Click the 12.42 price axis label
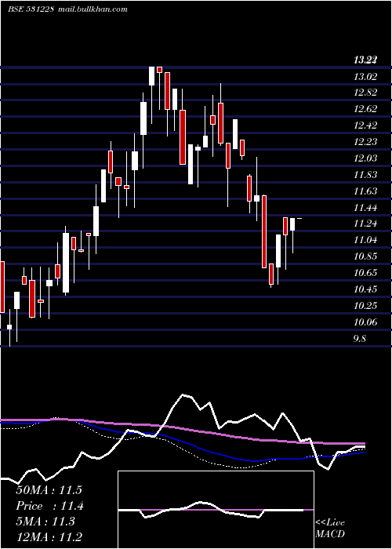This screenshot has width=392, height=549. (365, 125)
